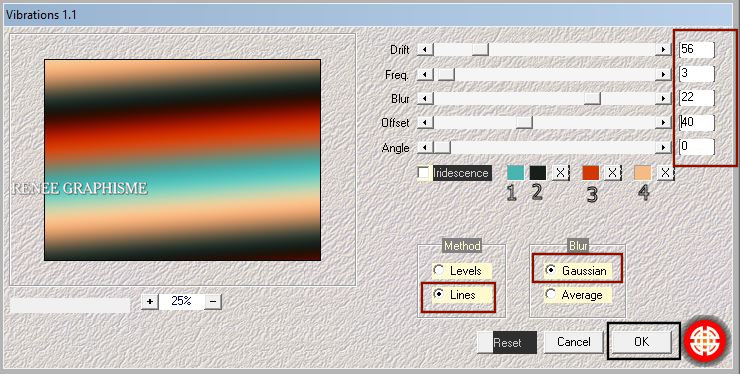This screenshot has width=740, height=374.
Task: Remove color 2 with its X button
Action: point(560,173)
